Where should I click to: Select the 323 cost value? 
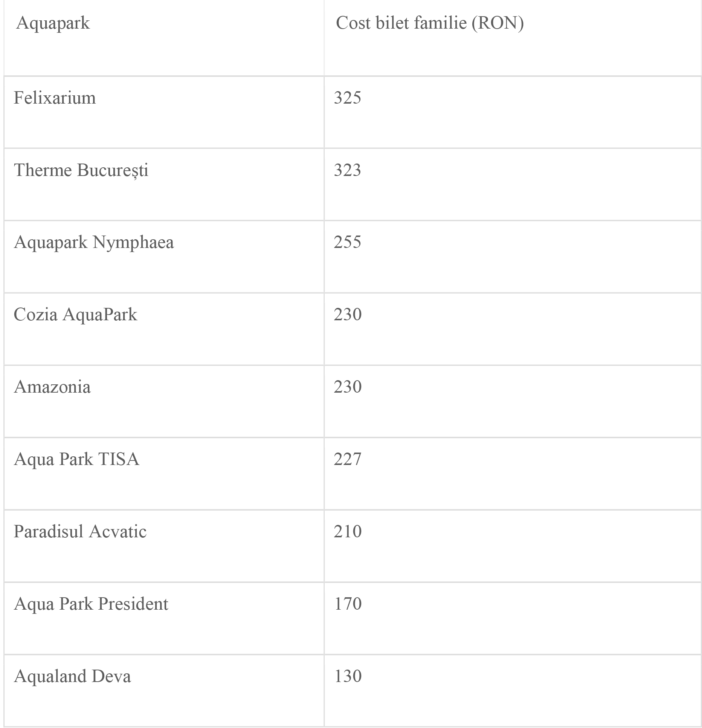[x=347, y=170]
